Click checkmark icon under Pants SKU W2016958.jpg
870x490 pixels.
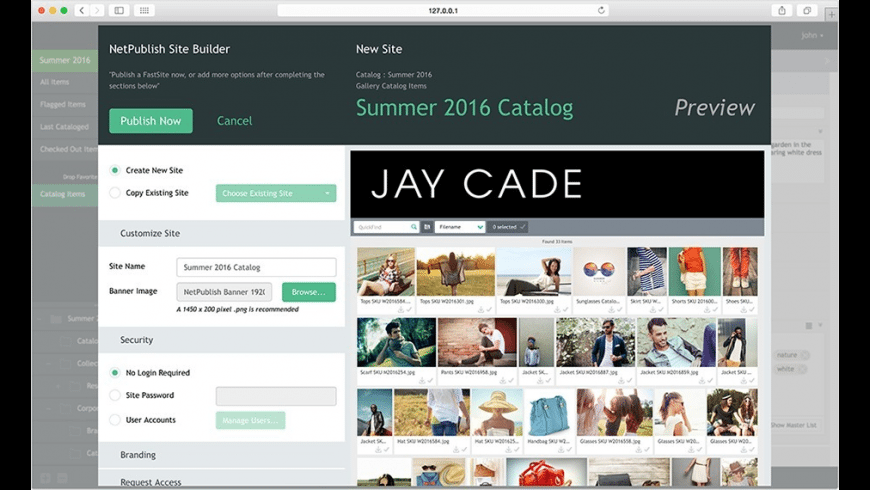(x=510, y=381)
